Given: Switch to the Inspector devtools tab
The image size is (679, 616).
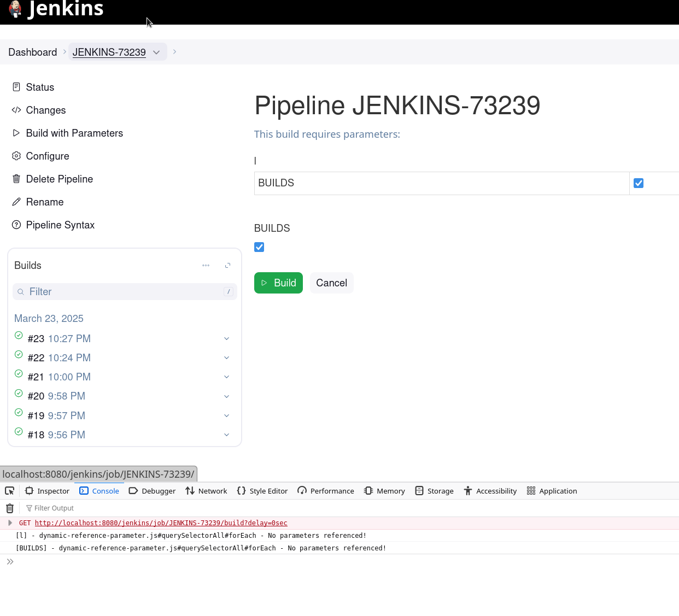Looking at the screenshot, I should click(x=47, y=491).
